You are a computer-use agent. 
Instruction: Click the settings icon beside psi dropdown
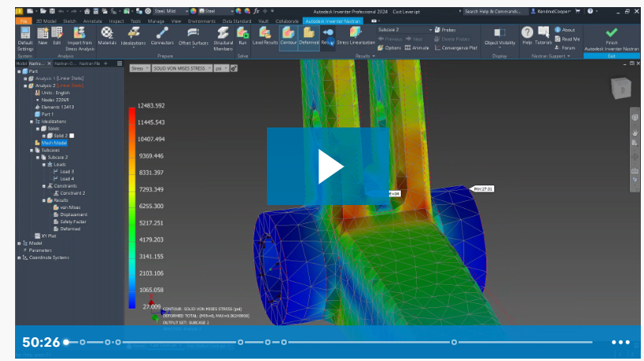(x=234, y=69)
